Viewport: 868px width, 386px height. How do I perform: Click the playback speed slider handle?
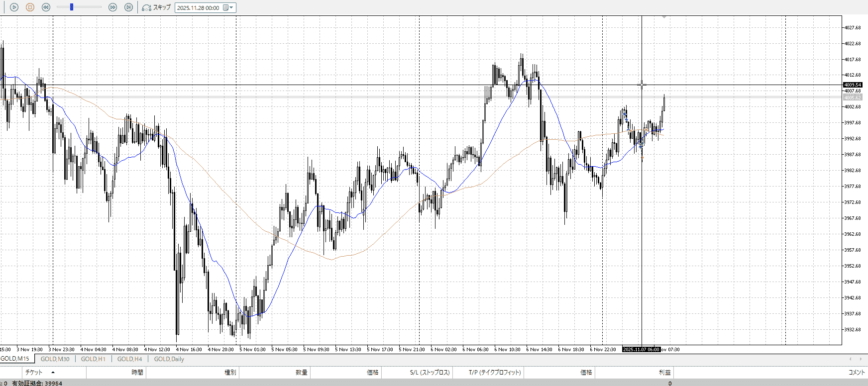point(72,7)
